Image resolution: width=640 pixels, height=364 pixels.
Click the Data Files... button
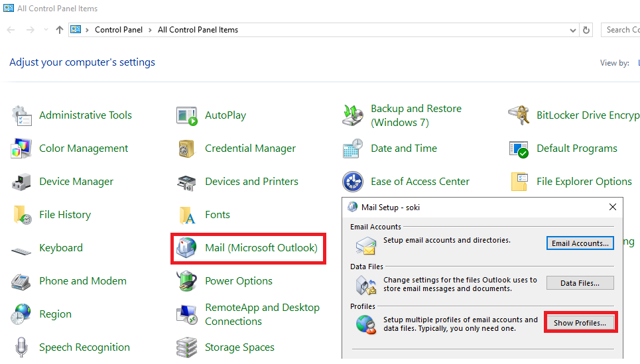580,283
